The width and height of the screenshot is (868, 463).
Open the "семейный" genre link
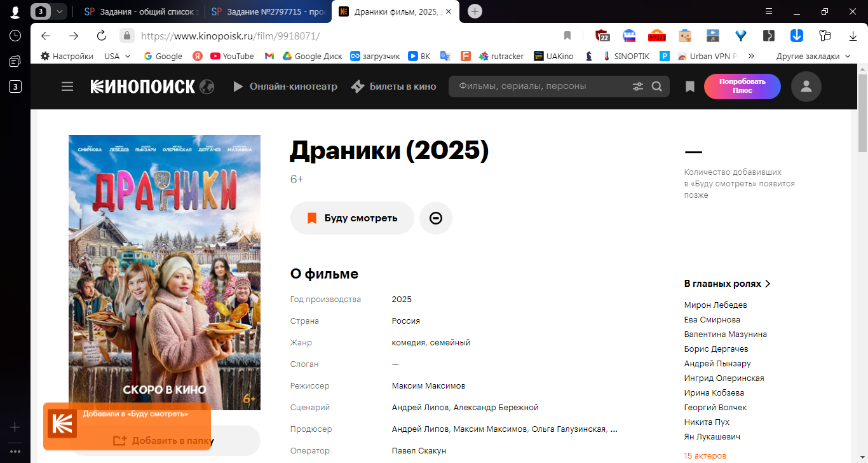(450, 342)
